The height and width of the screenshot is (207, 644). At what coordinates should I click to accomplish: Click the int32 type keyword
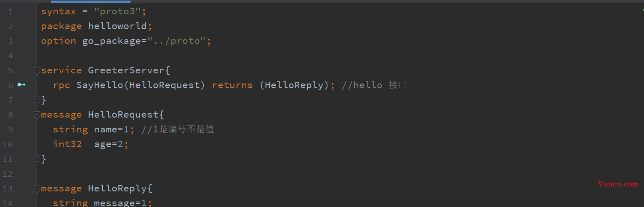click(x=67, y=144)
